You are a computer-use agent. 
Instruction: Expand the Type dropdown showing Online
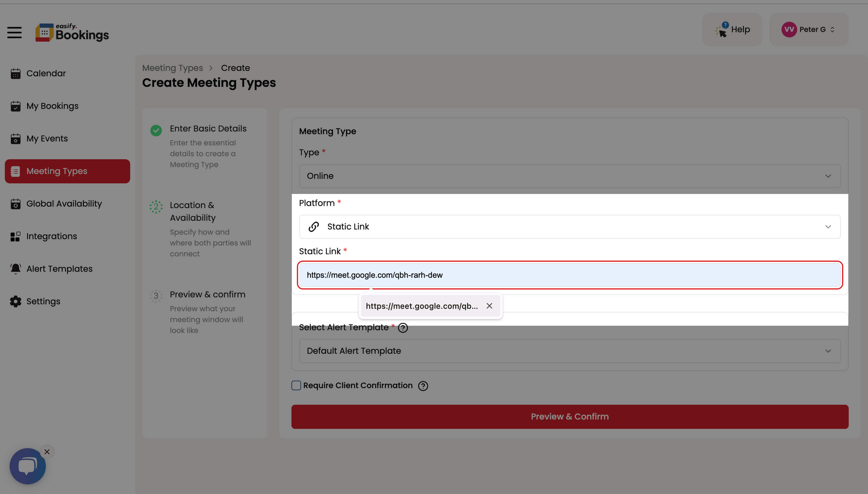(x=570, y=176)
